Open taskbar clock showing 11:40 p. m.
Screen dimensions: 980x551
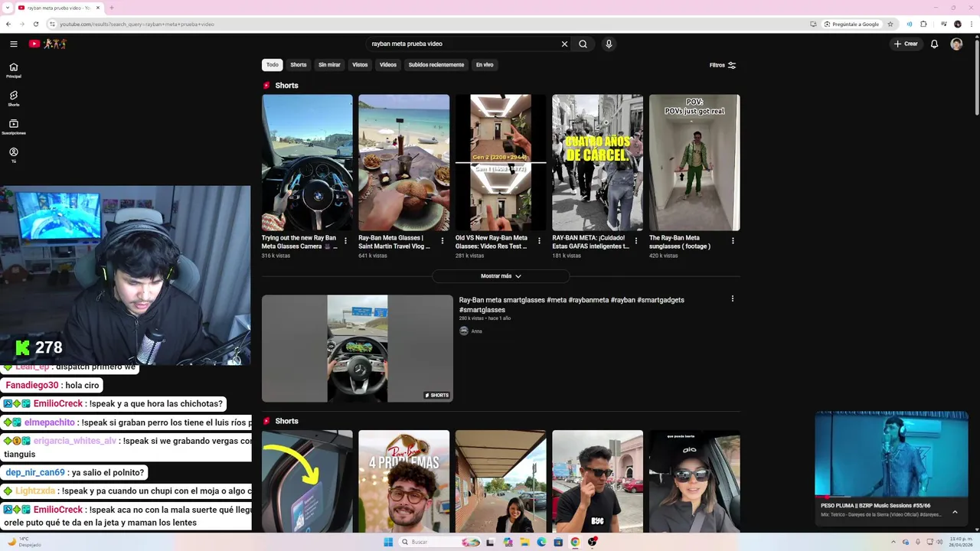(x=961, y=542)
